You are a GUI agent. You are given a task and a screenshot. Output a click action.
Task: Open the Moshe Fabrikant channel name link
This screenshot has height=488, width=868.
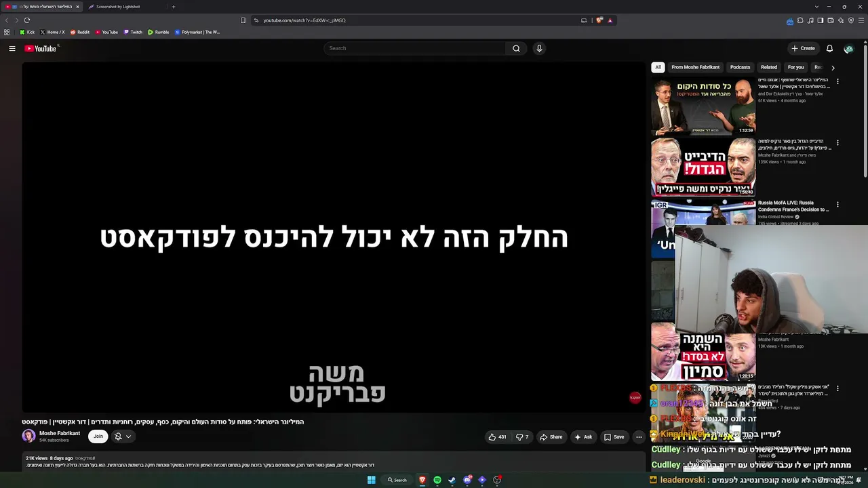[60, 434]
